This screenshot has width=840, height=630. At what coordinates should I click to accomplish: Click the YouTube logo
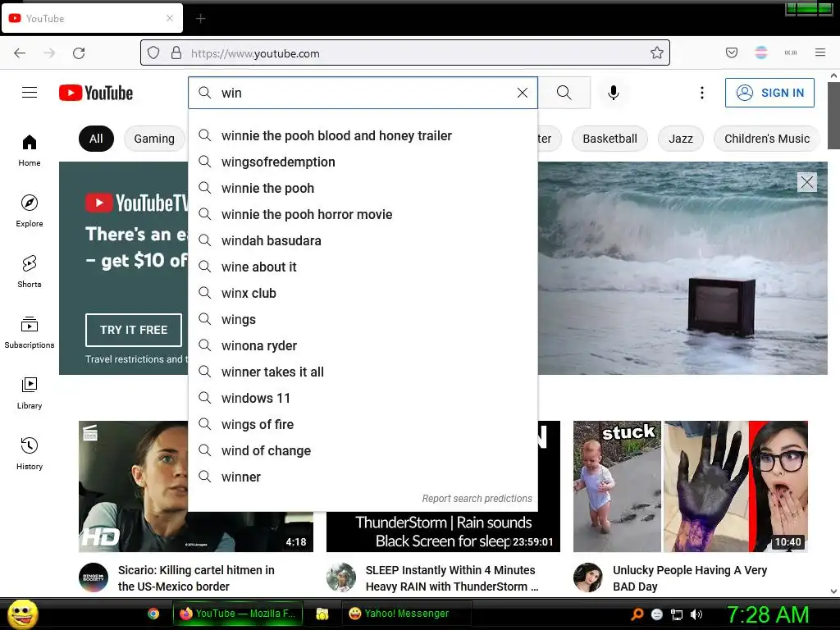[96, 93]
